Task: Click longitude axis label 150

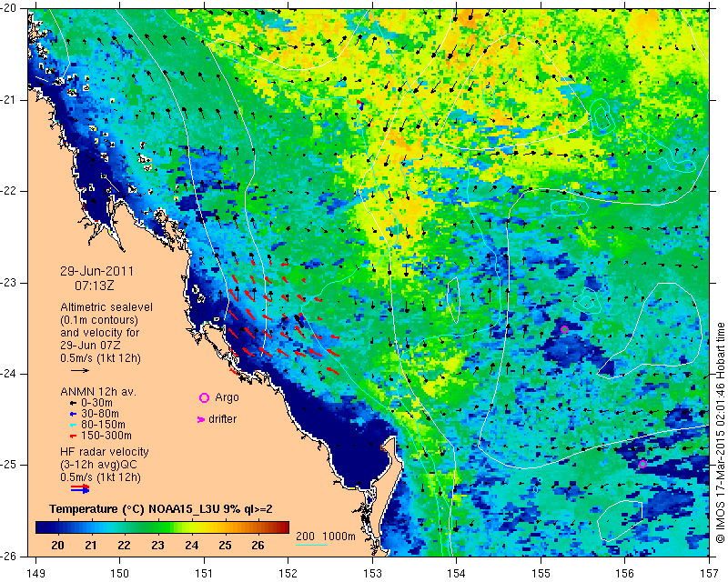Action: (x=120, y=573)
